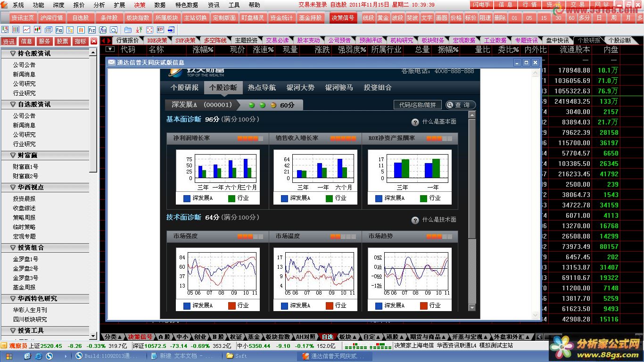Collapse the 持仓股资讯 section

[x=13, y=53]
